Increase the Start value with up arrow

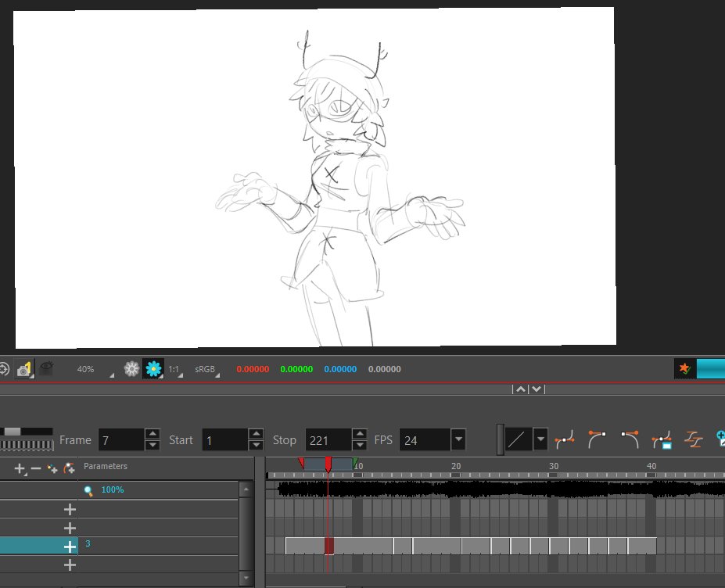click(256, 434)
